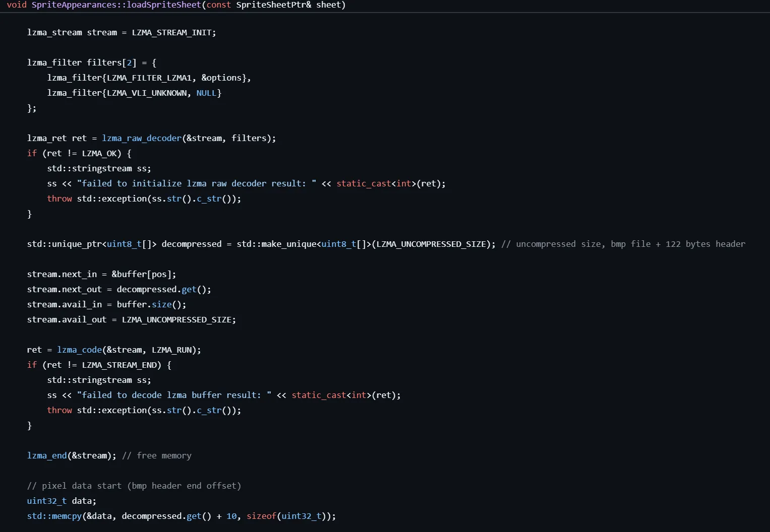Click the NULL keyword in filters array
The image size is (770, 532).
tap(206, 93)
